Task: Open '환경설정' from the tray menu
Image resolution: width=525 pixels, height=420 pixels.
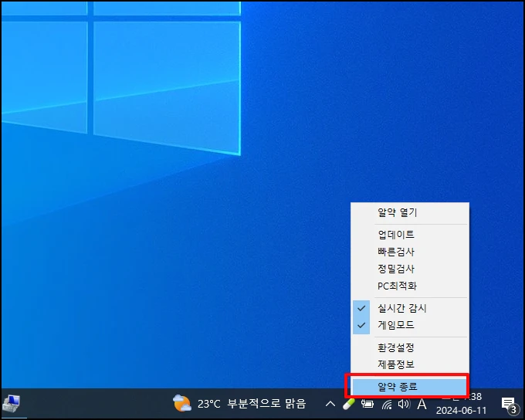Action: click(409, 347)
